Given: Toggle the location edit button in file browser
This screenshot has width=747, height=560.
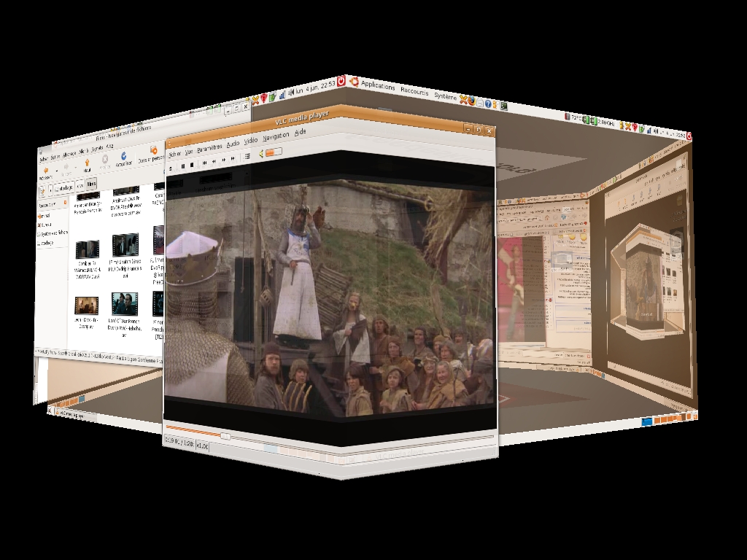Looking at the screenshot, I should coord(42,191).
